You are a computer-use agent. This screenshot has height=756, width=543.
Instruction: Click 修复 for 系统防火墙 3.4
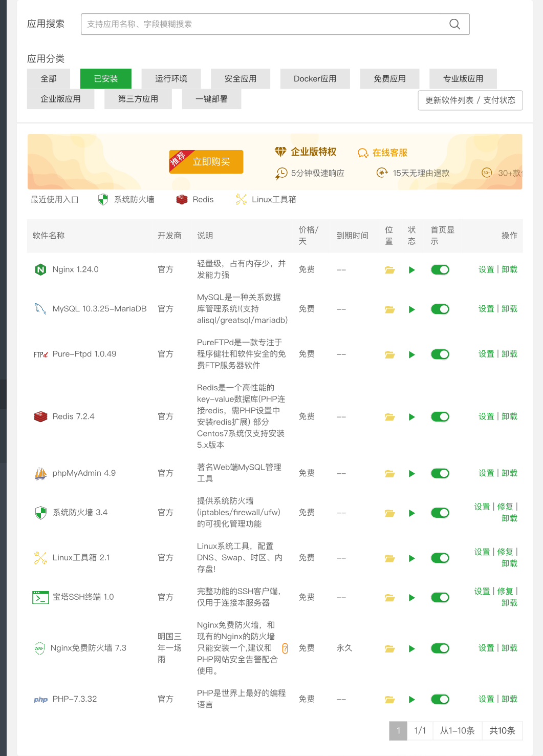click(505, 507)
